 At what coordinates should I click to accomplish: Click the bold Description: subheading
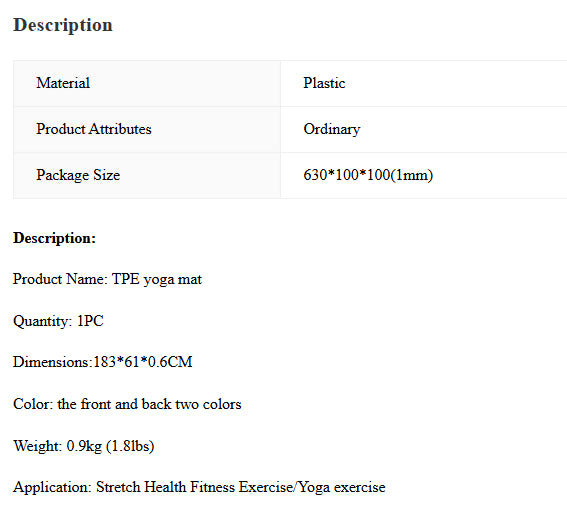click(x=54, y=238)
